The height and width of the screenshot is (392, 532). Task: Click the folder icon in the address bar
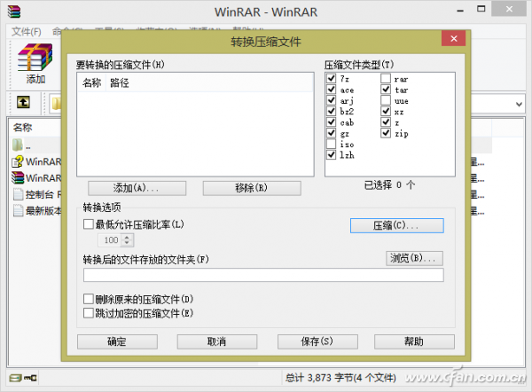click(x=57, y=104)
